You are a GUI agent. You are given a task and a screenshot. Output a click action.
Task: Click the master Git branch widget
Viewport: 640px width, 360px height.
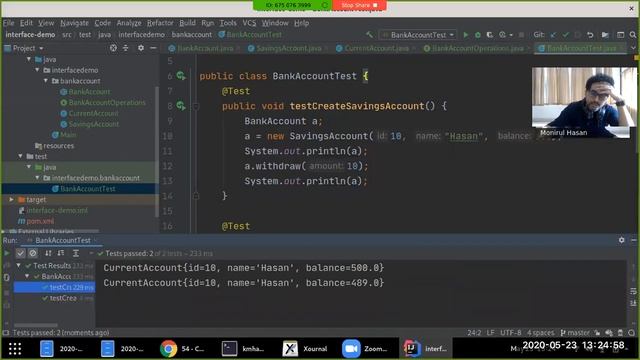pyautogui.click(x=575, y=333)
